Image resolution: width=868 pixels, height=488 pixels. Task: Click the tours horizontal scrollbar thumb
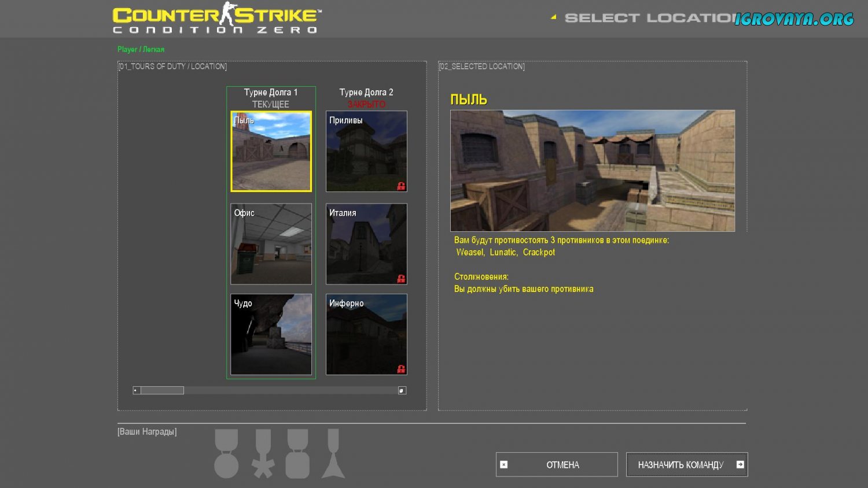tap(162, 390)
